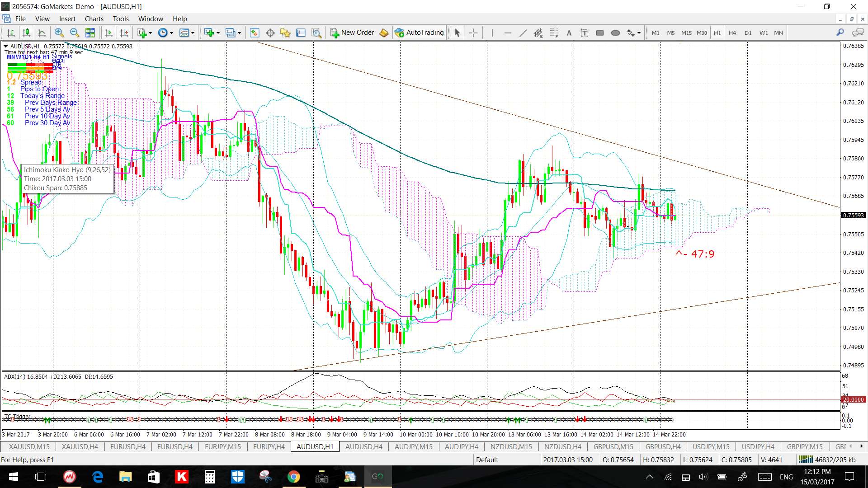Open Google Chrome from the taskbar
Image resolution: width=868 pixels, height=488 pixels.
(x=293, y=477)
